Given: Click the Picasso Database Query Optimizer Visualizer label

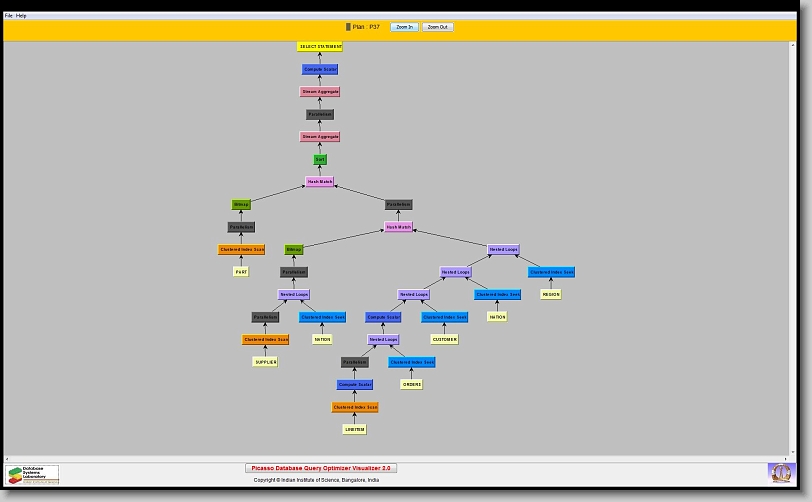Looking at the screenshot, I should pyautogui.click(x=321, y=468).
